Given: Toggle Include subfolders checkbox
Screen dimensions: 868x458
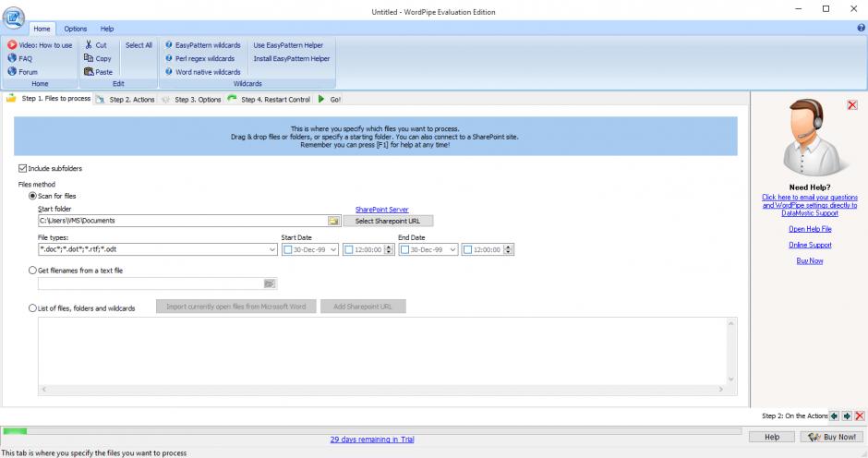Looking at the screenshot, I should point(23,168).
